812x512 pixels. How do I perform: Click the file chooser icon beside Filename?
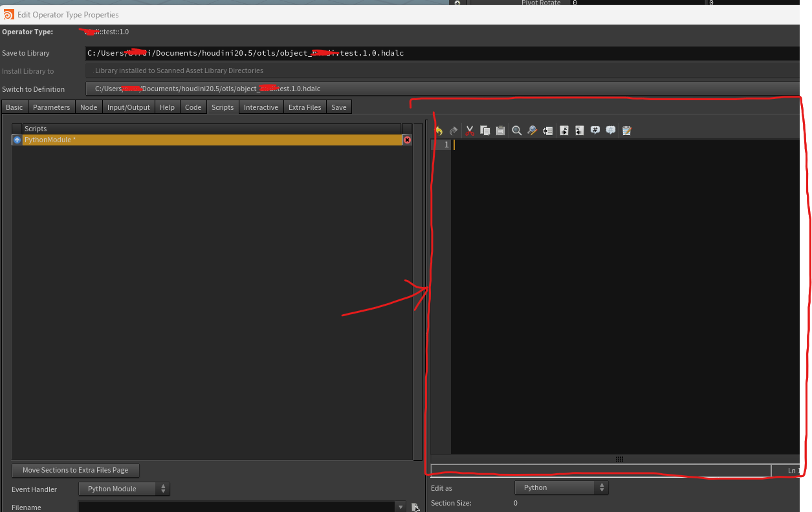pyautogui.click(x=415, y=507)
